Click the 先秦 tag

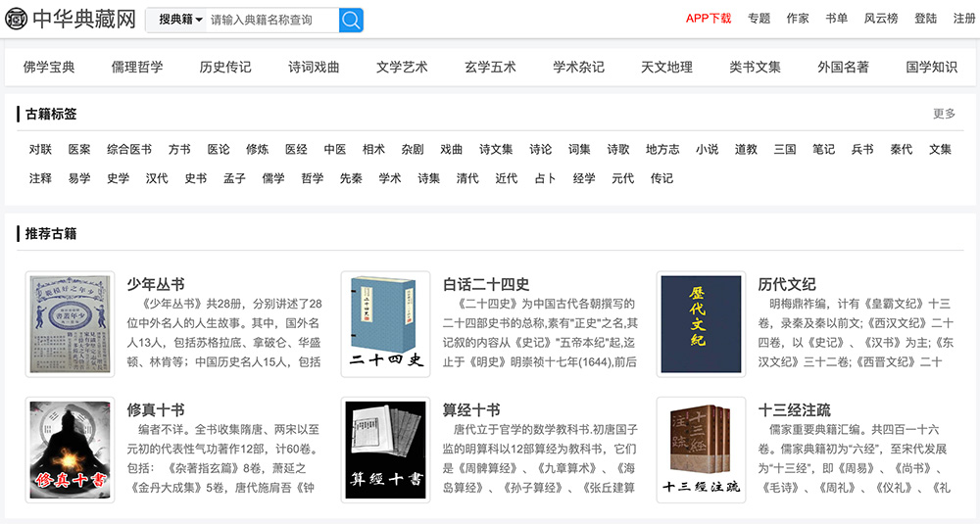pyautogui.click(x=351, y=178)
